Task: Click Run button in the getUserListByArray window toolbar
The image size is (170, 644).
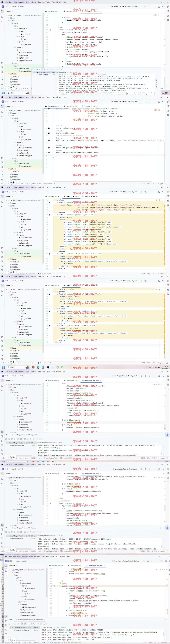Action: (144, 561)
